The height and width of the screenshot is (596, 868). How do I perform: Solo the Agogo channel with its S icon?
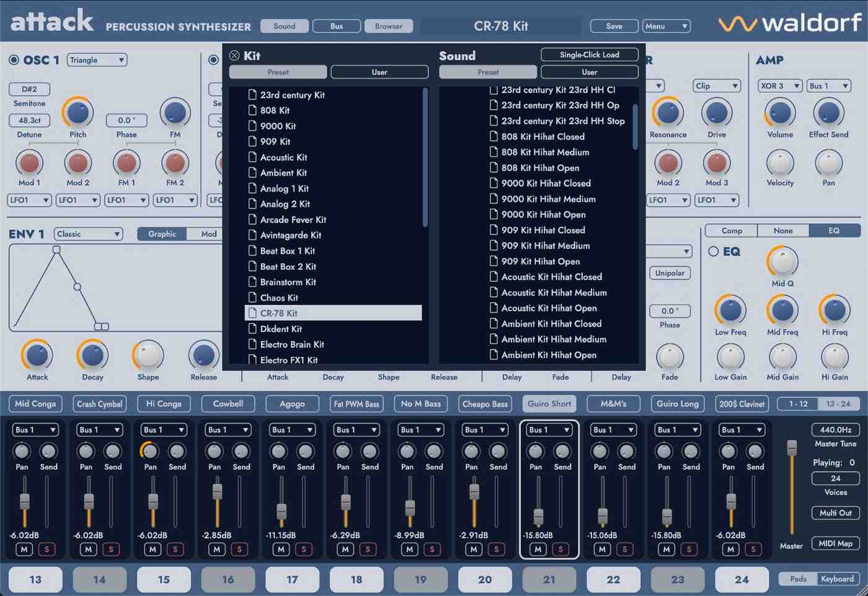coord(303,549)
